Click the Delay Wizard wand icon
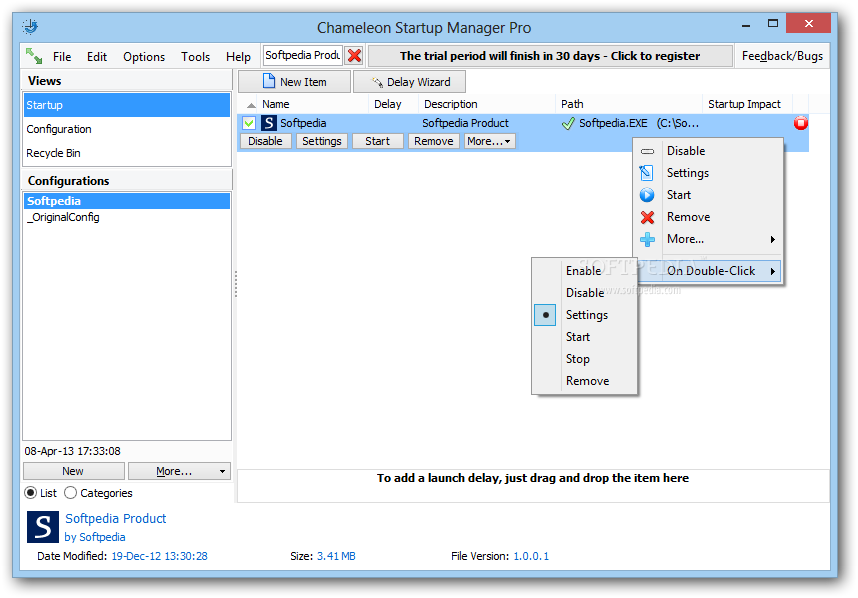Image resolution: width=858 pixels, height=598 pixels. [377, 82]
